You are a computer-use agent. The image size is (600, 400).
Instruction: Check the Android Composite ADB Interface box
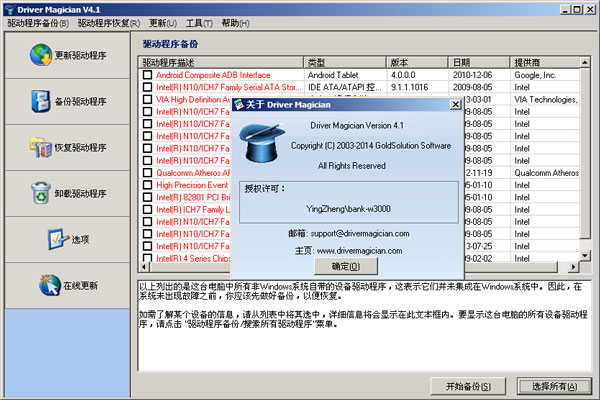(147, 75)
